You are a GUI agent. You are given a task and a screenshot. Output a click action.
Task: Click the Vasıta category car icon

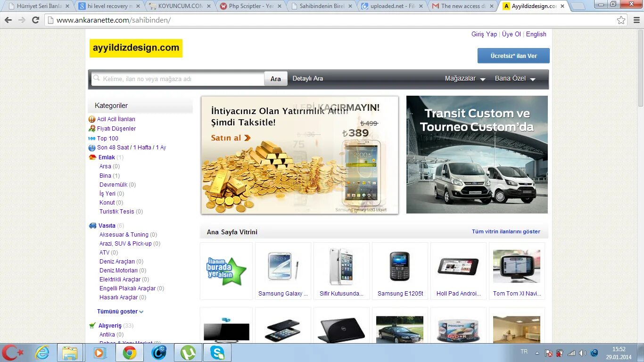[92, 226]
